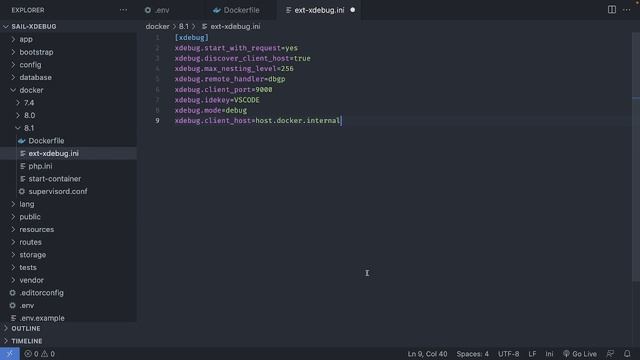The height and width of the screenshot is (360, 640).
Task: Open Ln 9, Col 40 go-to-line
Action: [x=427, y=354]
